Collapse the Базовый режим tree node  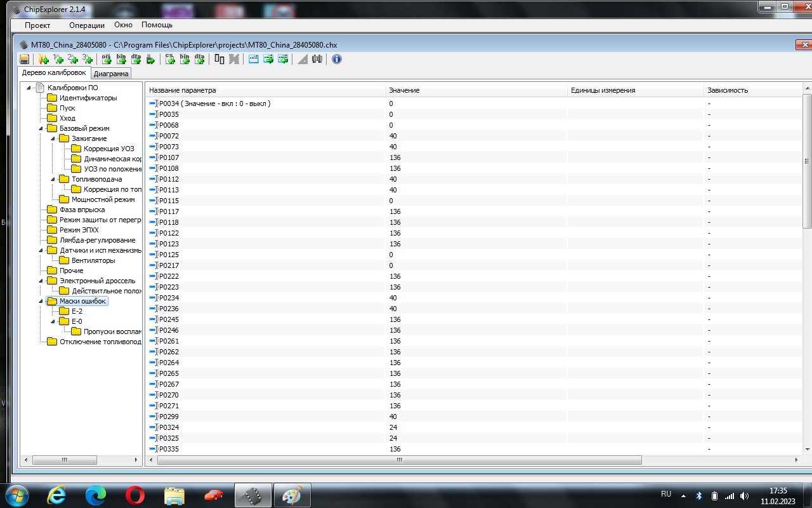click(41, 128)
